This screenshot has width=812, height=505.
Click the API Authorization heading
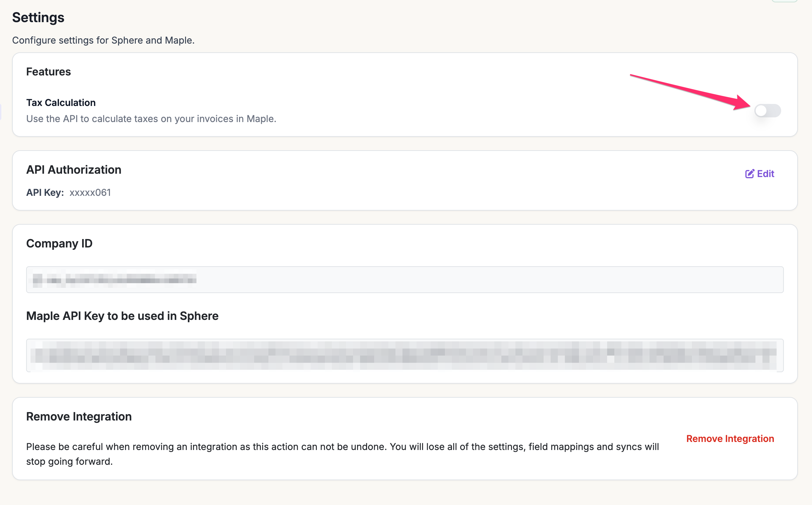(74, 170)
